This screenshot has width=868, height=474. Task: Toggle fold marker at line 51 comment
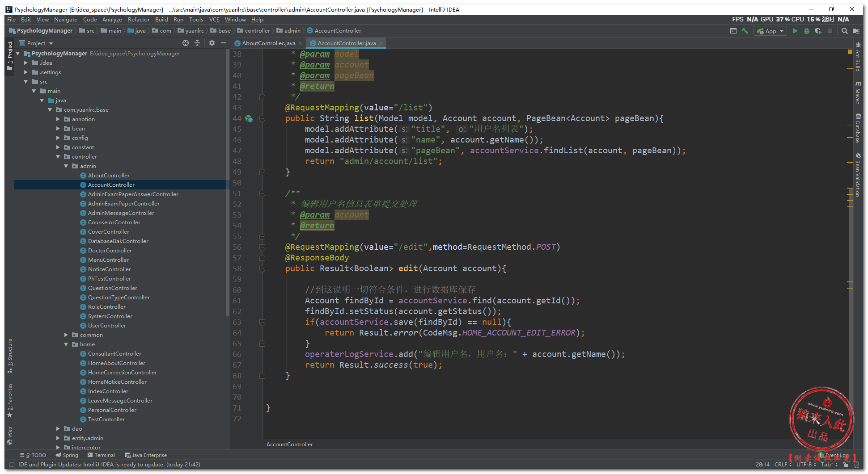click(x=263, y=193)
